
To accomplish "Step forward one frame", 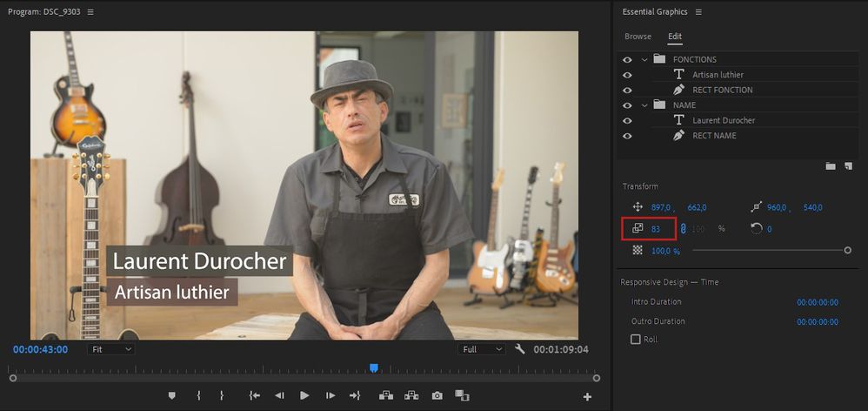I will [x=331, y=395].
